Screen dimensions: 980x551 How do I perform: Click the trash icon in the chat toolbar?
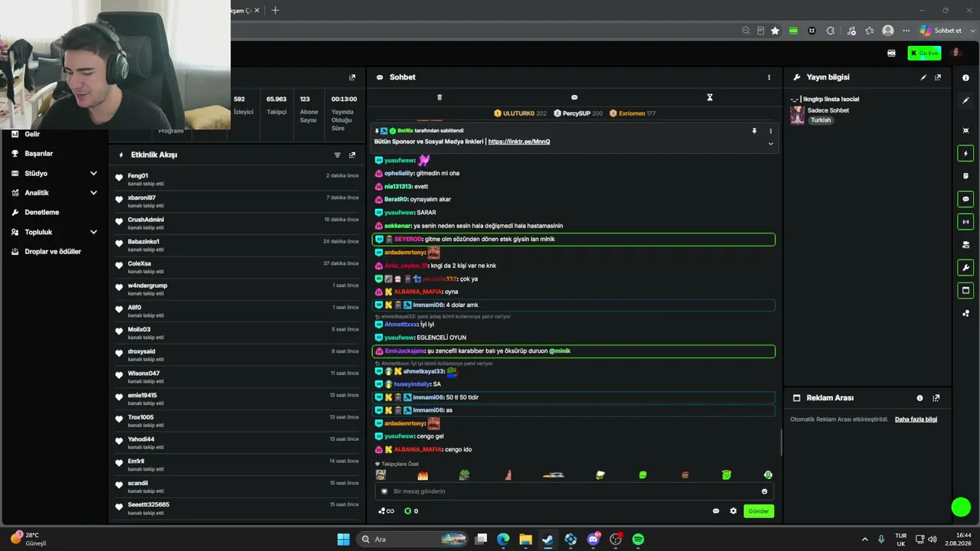tap(439, 97)
